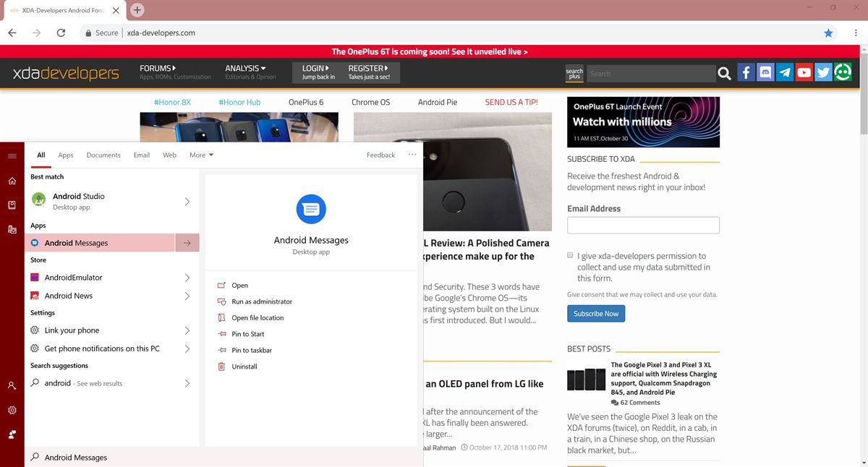
Task: Open XDA's YouTube channel icon
Action: click(x=803, y=72)
